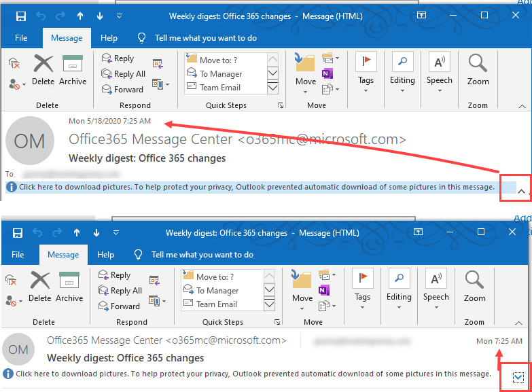Collapse message header chevron in top window
This screenshot has width=532, height=392.
click(x=522, y=192)
